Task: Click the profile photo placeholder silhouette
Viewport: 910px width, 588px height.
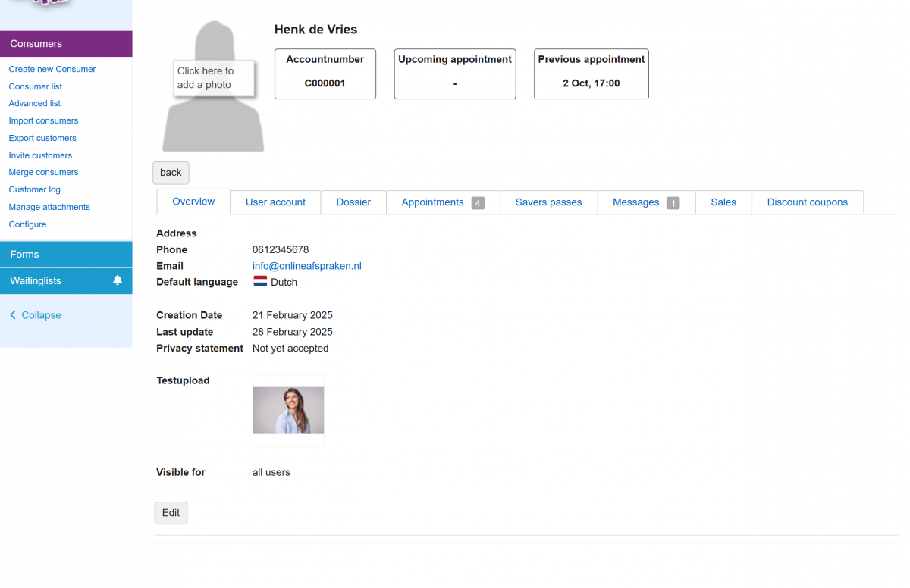Action: pyautogui.click(x=213, y=121)
